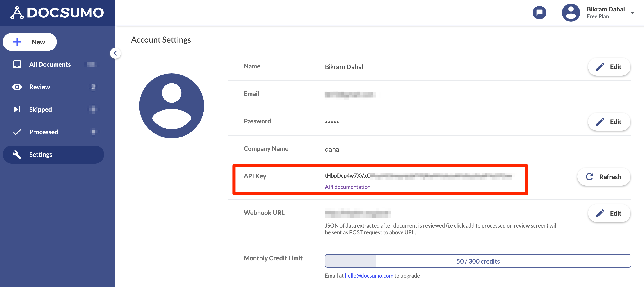Click the hello@docsumo.com email link

369,276
